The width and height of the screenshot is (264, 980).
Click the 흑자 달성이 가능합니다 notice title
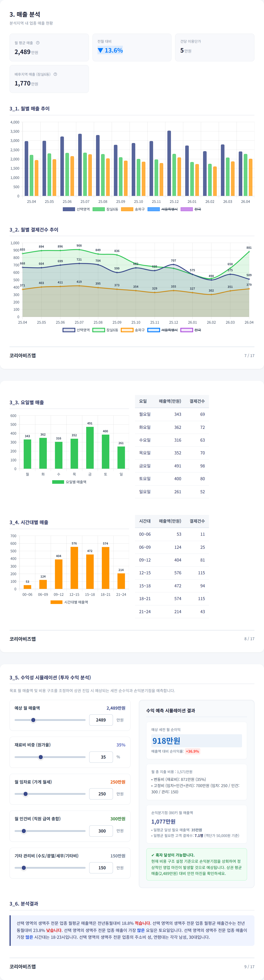[173, 855]
